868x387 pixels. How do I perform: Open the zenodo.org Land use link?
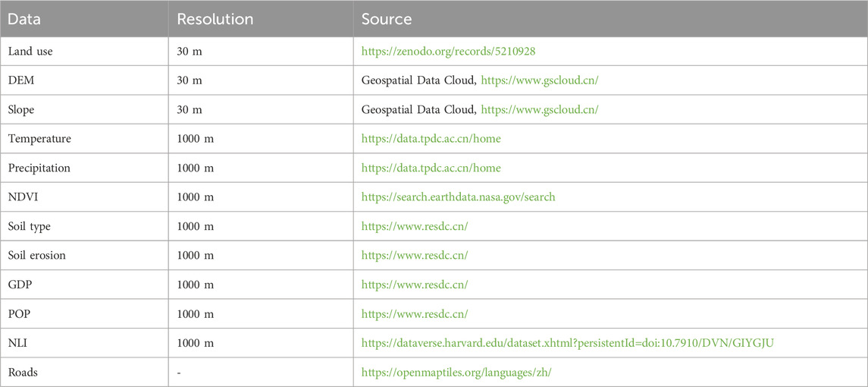(448, 52)
